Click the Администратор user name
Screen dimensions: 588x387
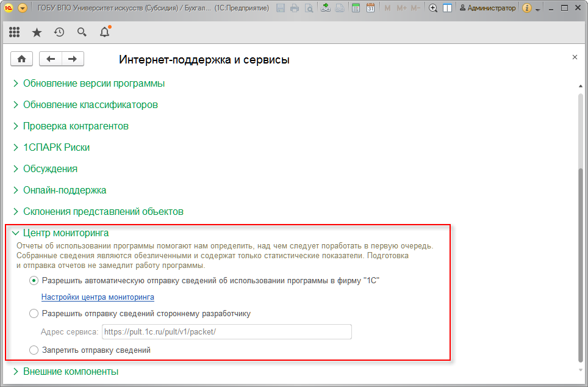(487, 8)
